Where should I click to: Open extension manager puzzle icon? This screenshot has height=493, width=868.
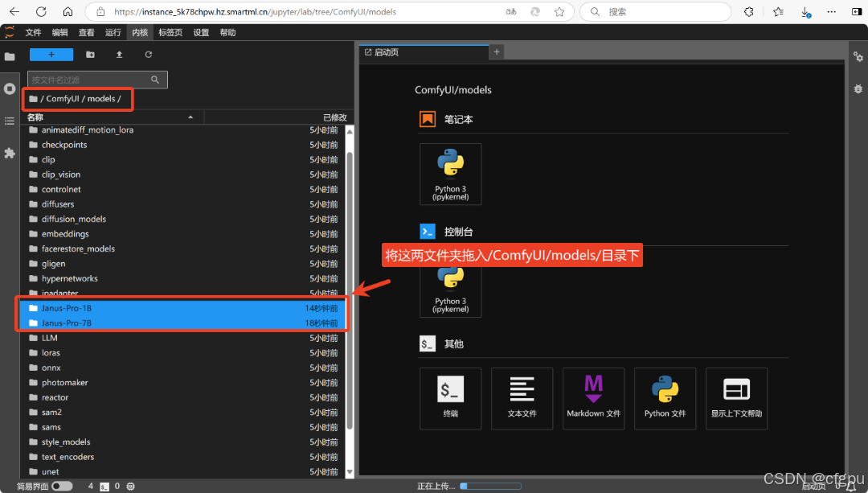click(10, 153)
